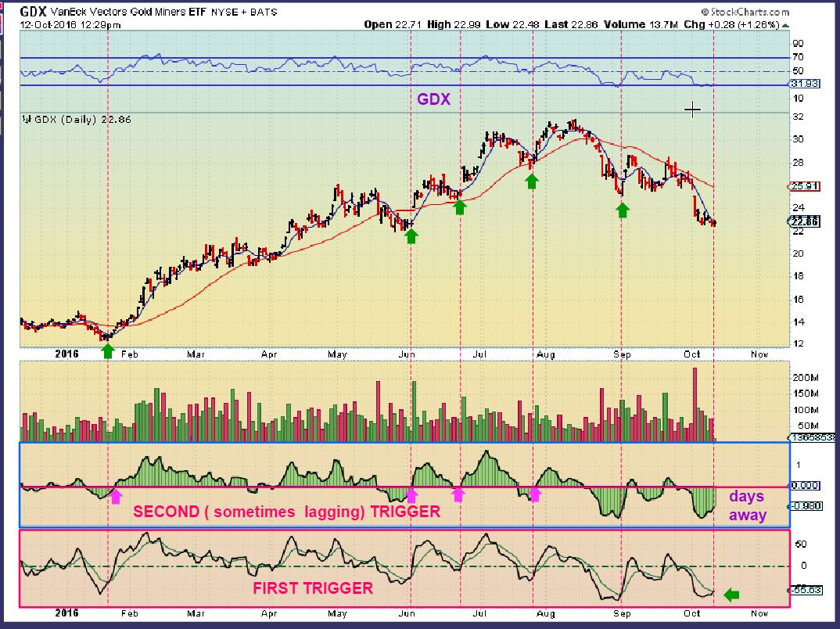This screenshot has width=840, height=629.
Task: Click the Volume 13.7M value
Action: point(641,25)
